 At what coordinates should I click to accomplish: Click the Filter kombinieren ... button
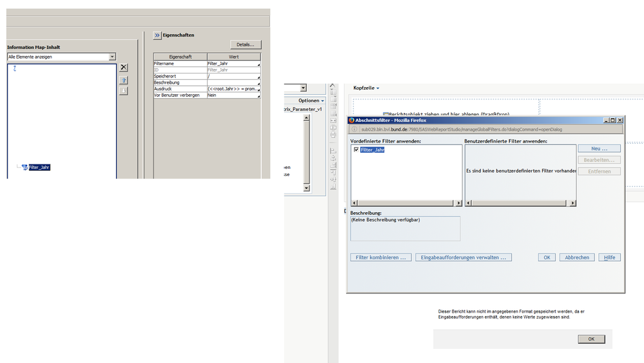pyautogui.click(x=381, y=257)
